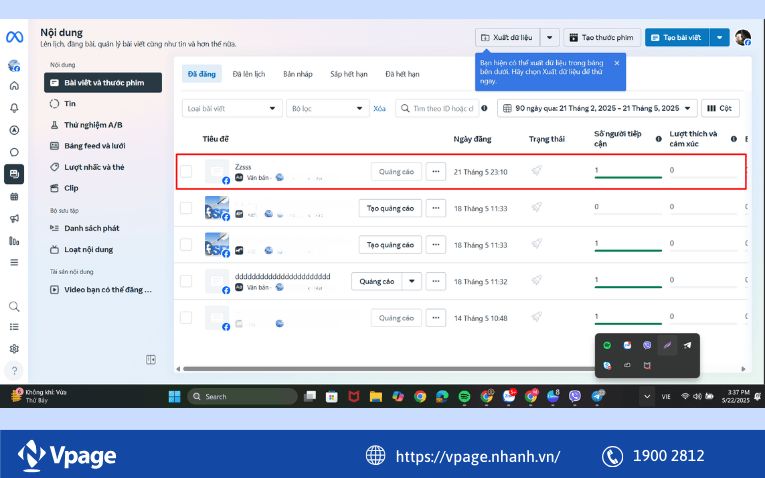The image size is (765, 478).
Task: Expand the Loại bài viết dropdown
Action: click(232, 108)
